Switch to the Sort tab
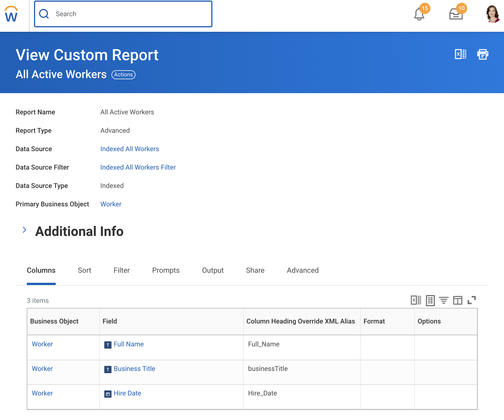 tap(84, 270)
